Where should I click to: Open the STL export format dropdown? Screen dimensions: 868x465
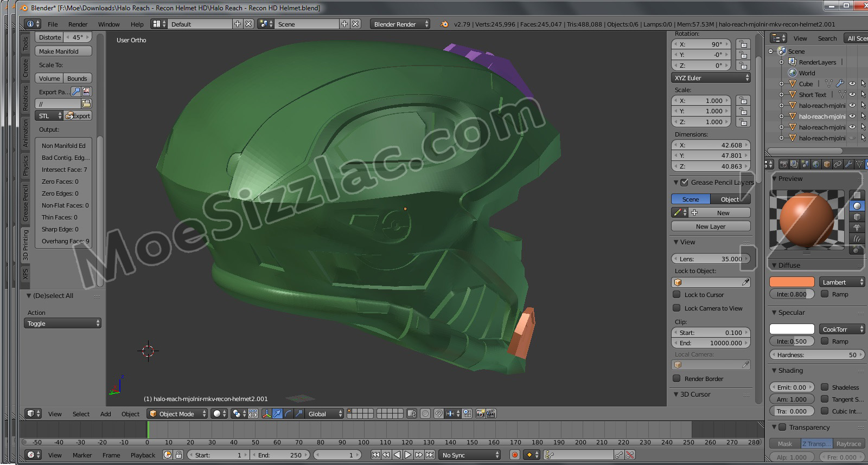pyautogui.click(x=49, y=116)
